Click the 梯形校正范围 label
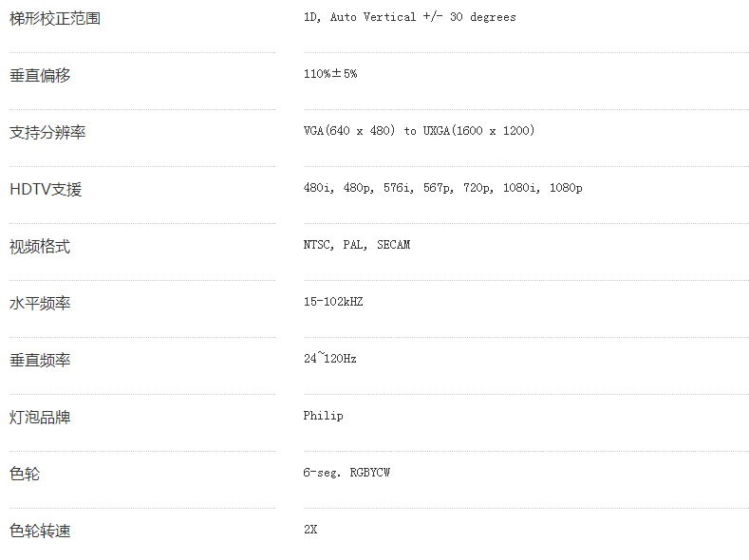This screenshot has width=749, height=560. coord(55,19)
